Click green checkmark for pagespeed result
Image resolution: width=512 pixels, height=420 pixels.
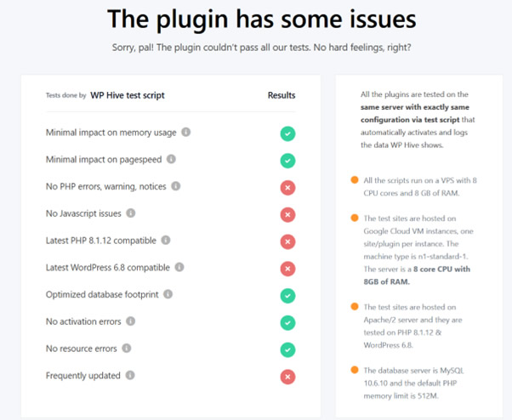[287, 161]
